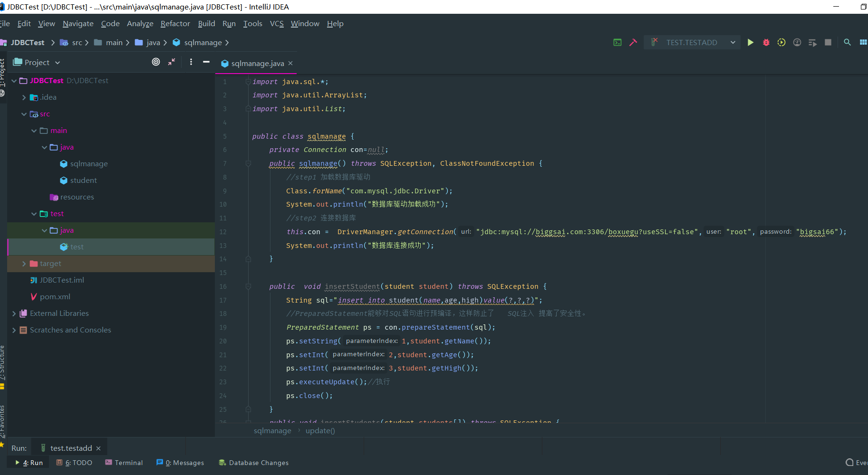Stop the running process square icon
This screenshot has width=868, height=475.
coord(828,42)
